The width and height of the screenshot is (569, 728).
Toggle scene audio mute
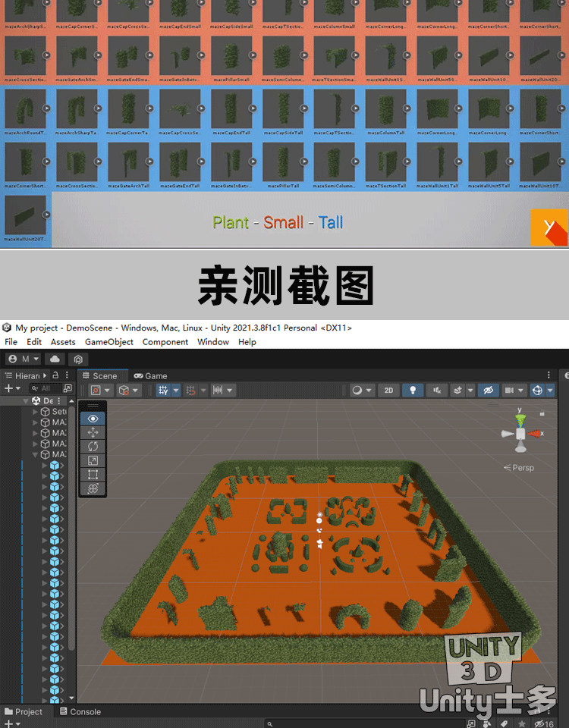coord(436,390)
